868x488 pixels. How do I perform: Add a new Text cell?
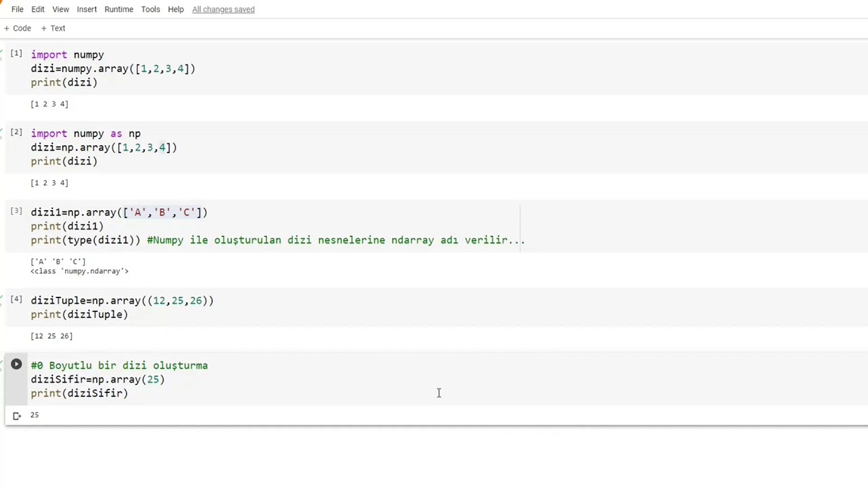tap(53, 28)
